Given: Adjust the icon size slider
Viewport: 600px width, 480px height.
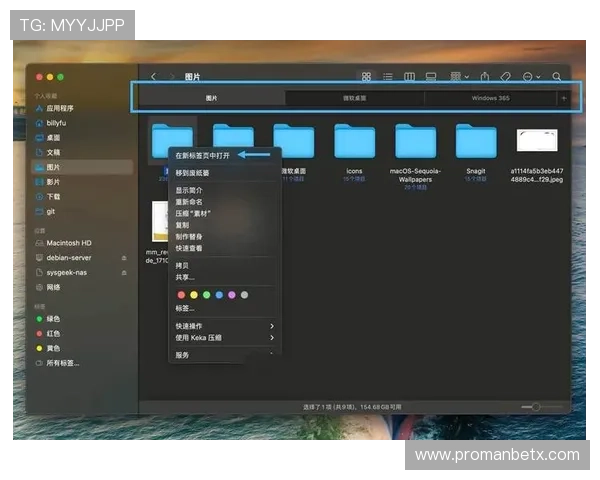Looking at the screenshot, I should point(537,407).
